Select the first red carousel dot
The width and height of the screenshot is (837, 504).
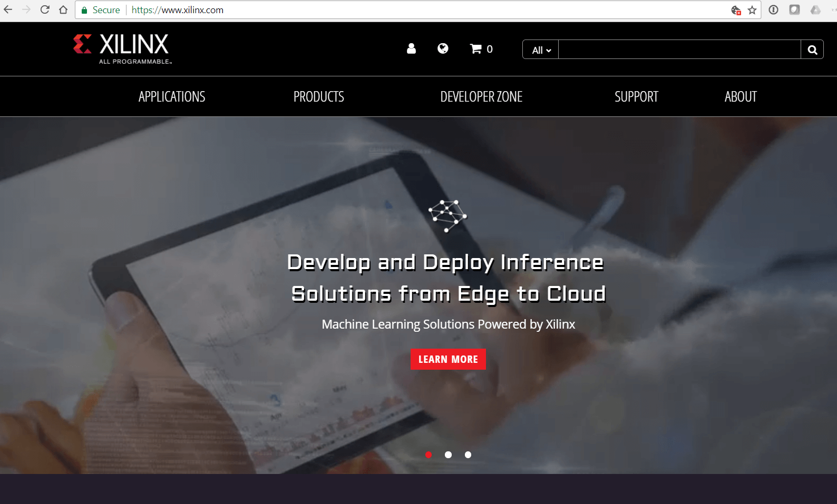[x=429, y=454]
